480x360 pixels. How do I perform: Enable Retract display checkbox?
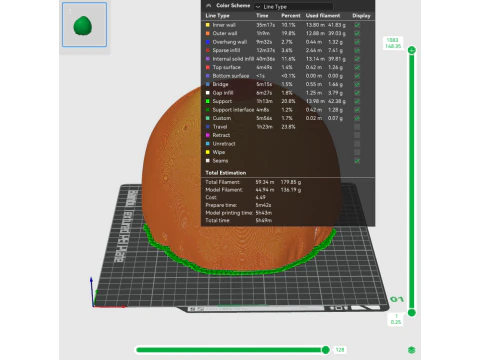coord(357,135)
